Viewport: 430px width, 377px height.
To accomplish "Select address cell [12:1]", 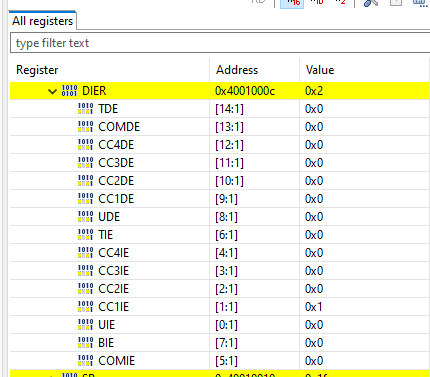I will pyautogui.click(x=229, y=145).
